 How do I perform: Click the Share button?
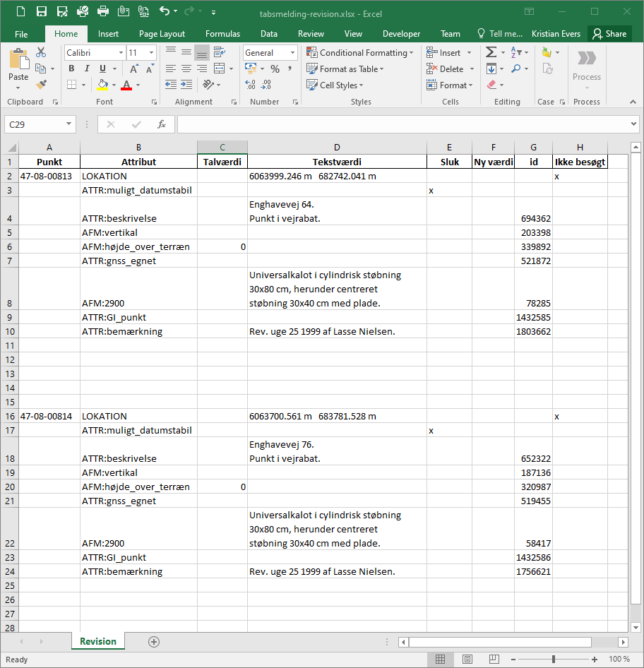[610, 34]
